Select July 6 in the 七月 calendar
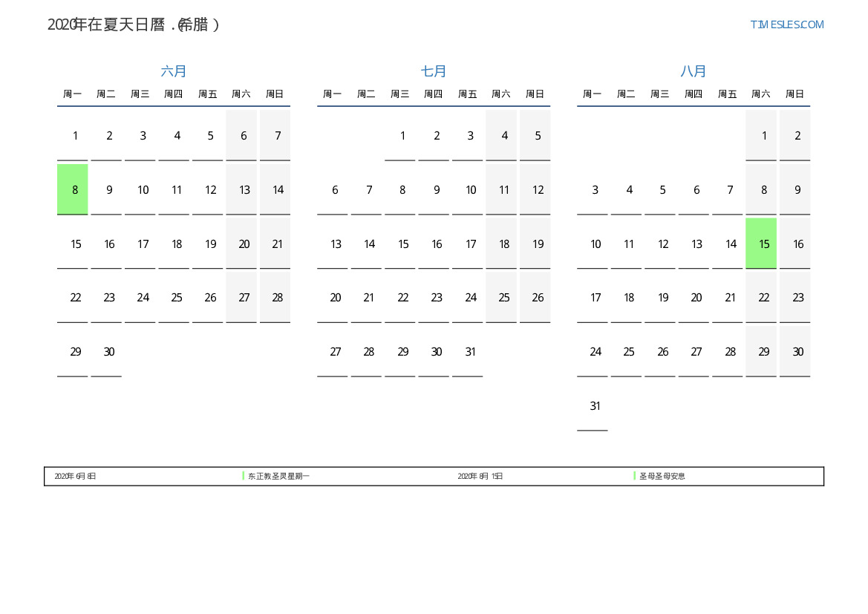Image resolution: width=868 pixels, height=614 pixels. [x=332, y=189]
